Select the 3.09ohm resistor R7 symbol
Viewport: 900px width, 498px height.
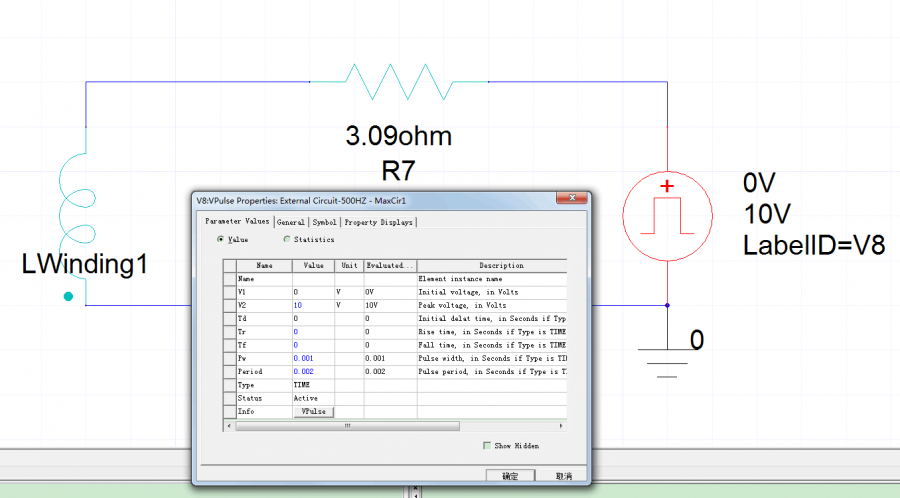point(400,82)
